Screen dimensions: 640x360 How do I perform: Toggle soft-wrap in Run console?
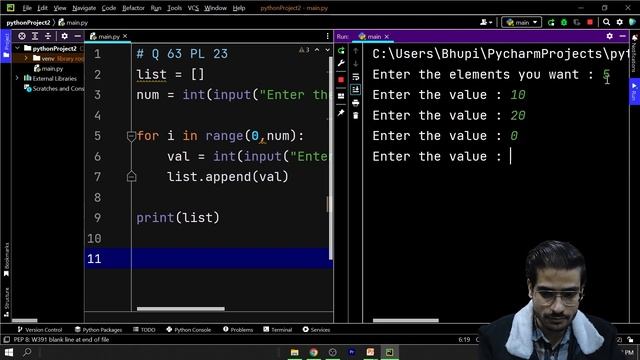tap(356, 77)
